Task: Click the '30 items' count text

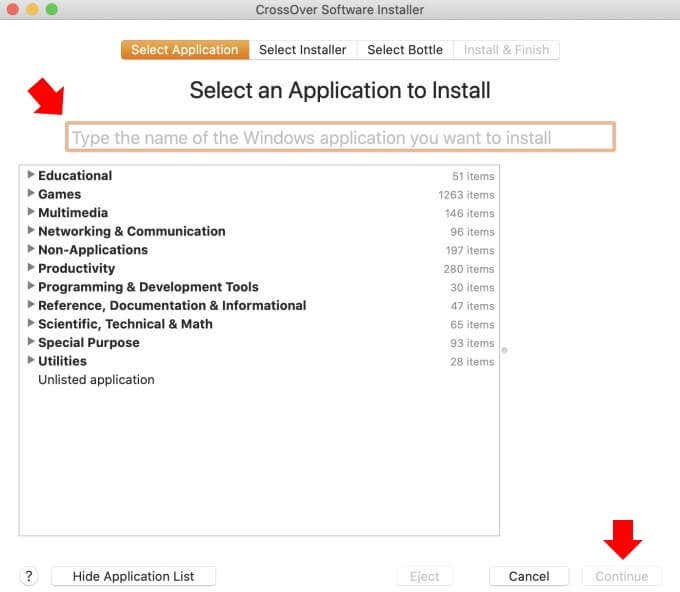Action: pyautogui.click(x=472, y=288)
